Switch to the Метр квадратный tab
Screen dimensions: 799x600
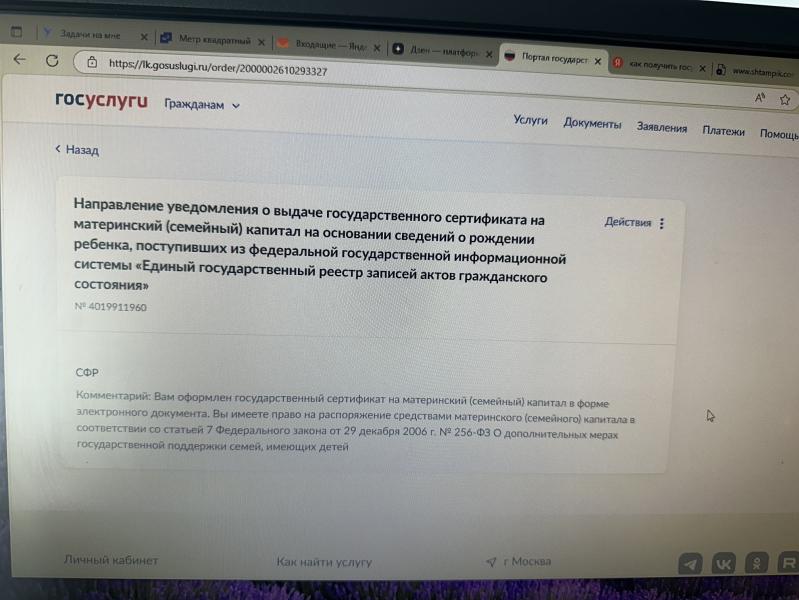click(x=212, y=40)
